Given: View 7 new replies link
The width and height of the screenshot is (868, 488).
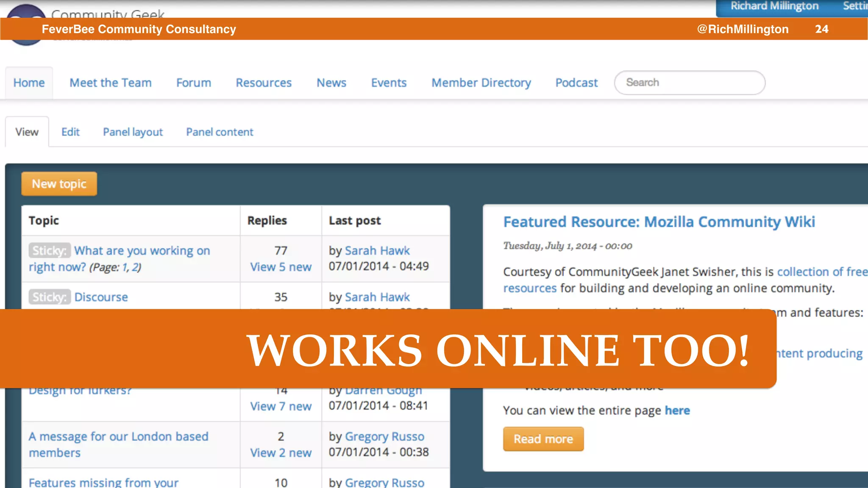Looking at the screenshot, I should pos(281,406).
